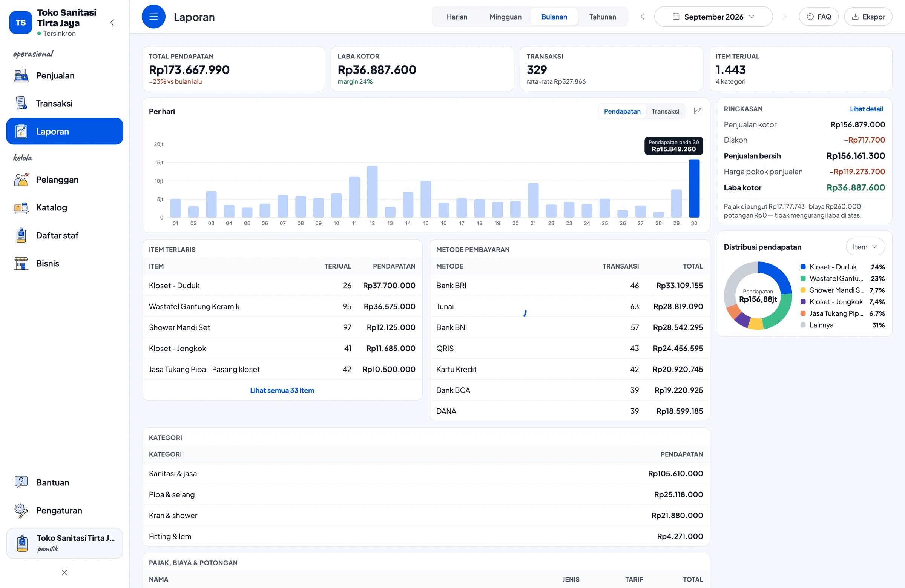905x588 pixels.
Task: Click the QRIS payment method row
Action: coord(570,348)
